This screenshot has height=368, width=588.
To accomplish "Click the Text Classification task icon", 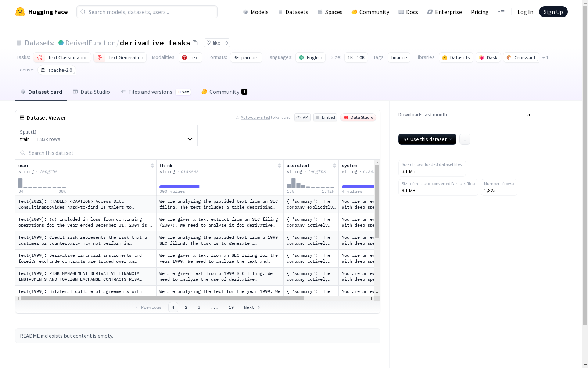I will pyautogui.click(x=40, y=57).
